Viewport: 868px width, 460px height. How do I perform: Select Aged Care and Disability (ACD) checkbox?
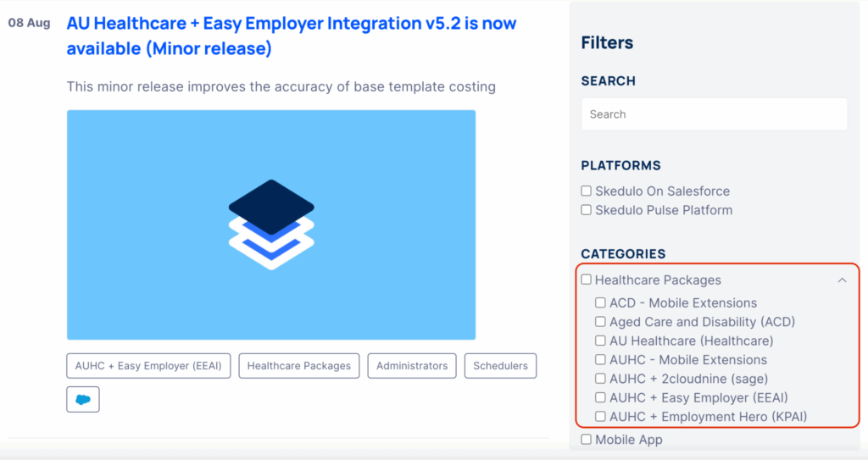click(600, 322)
